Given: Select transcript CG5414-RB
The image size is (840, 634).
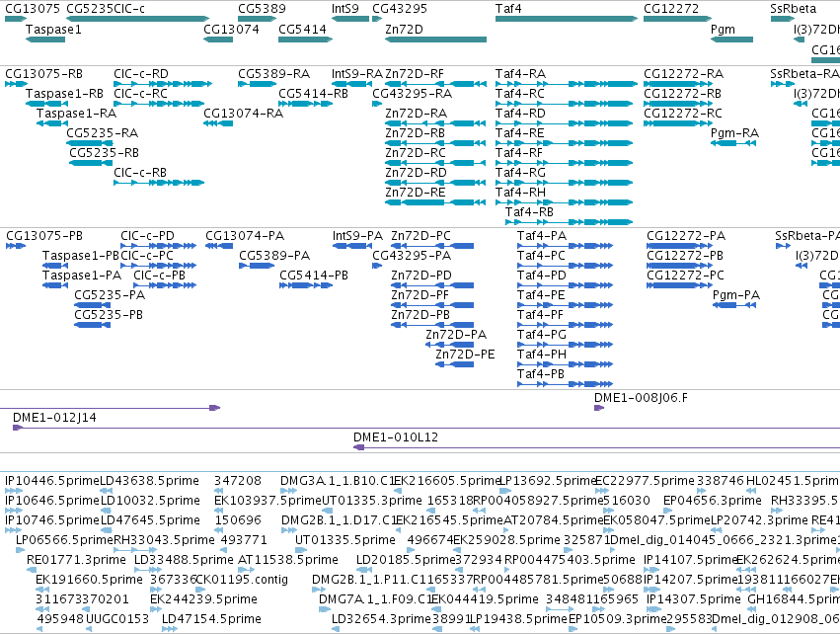Looking at the screenshot, I should pyautogui.click(x=305, y=104).
